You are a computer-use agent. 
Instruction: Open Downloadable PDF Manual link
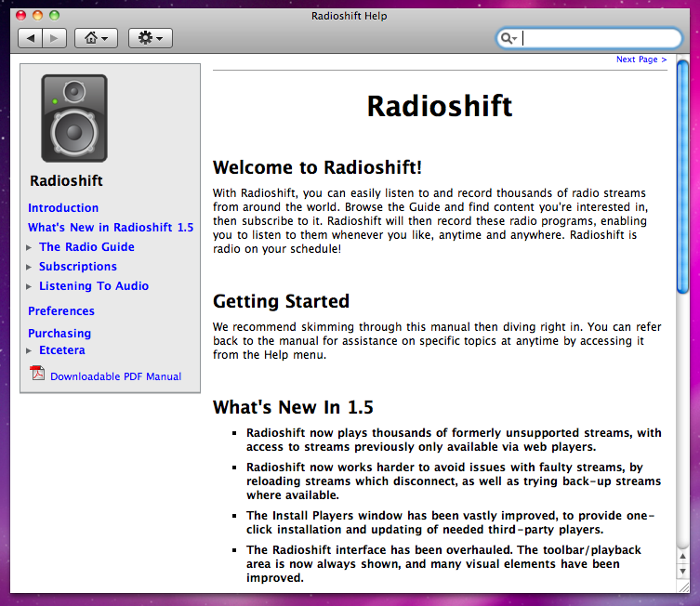(115, 376)
